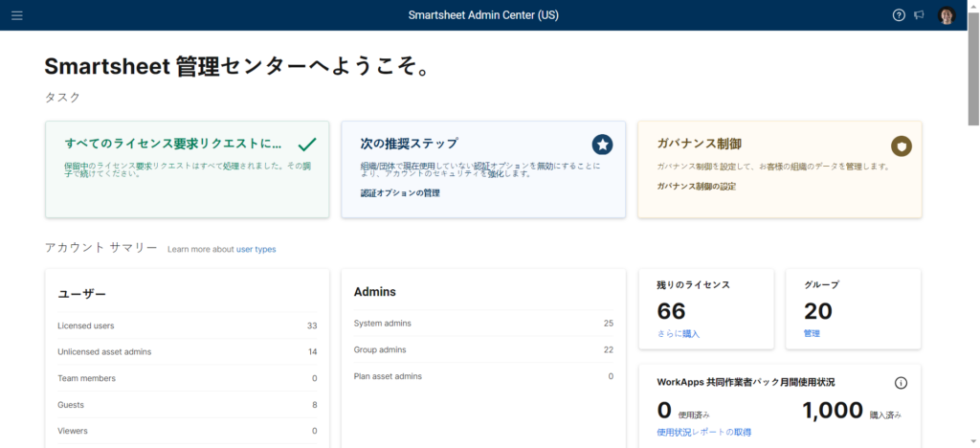The image size is (980, 448).
Task: Click the 0 使用済み value
Action: 664,410
